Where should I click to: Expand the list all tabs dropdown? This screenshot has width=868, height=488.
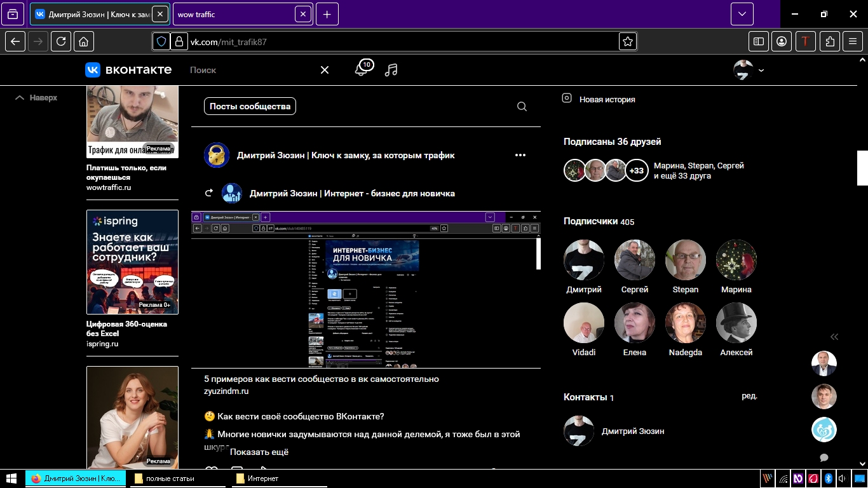(x=742, y=14)
